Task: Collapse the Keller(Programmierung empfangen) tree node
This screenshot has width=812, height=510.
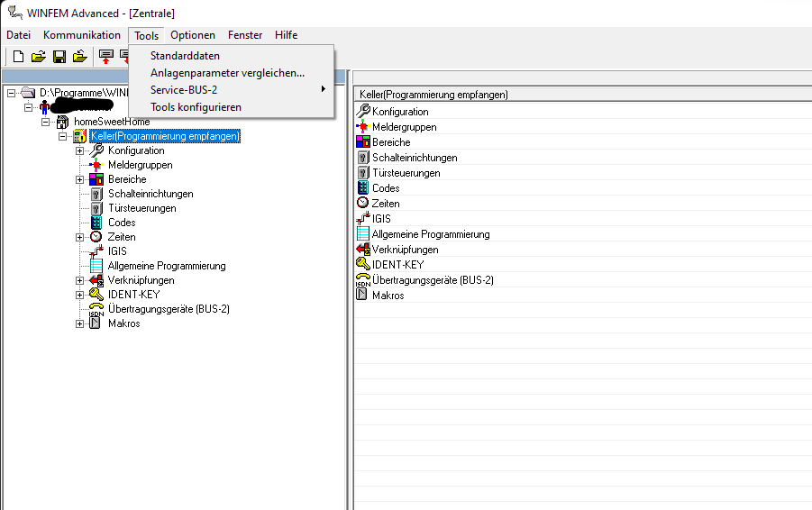Action: 62,136
